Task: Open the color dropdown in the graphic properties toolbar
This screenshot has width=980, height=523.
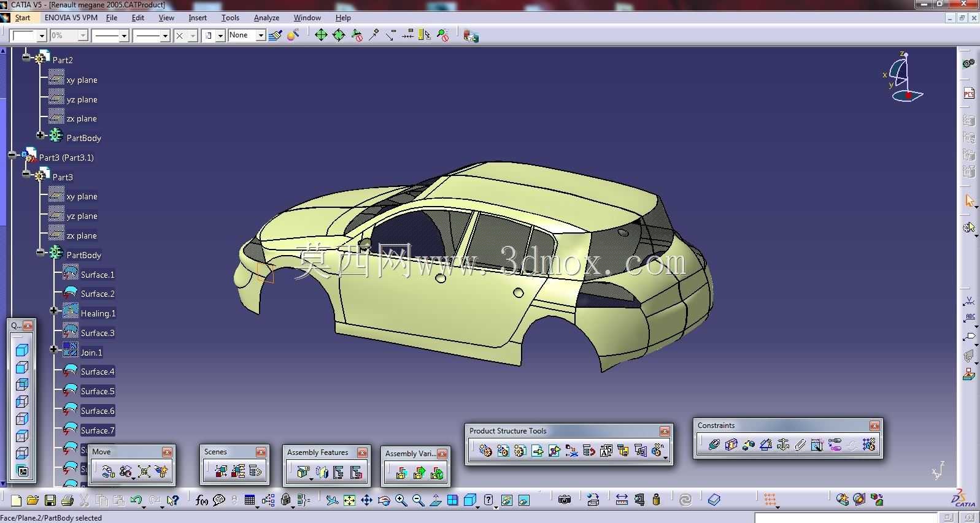Action: click(42, 36)
